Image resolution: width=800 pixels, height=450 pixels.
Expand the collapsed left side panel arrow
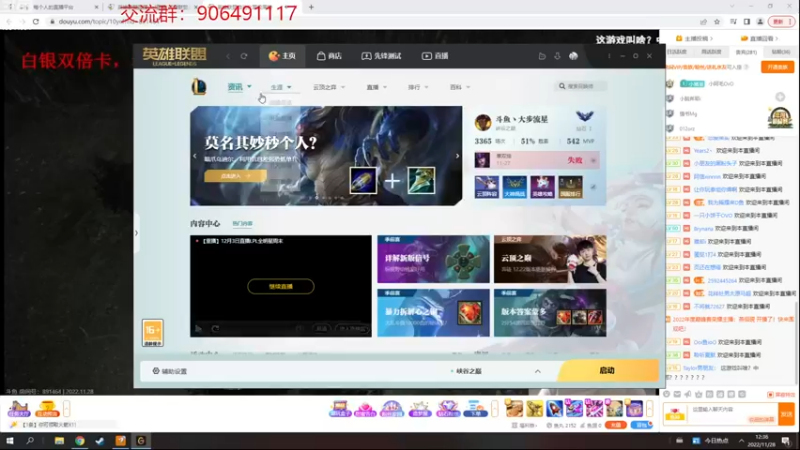(x=136, y=233)
